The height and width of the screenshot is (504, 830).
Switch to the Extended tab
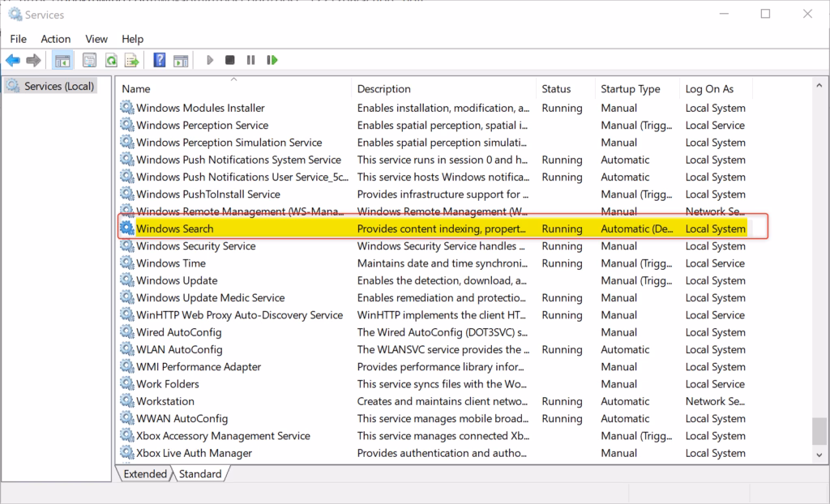point(144,474)
